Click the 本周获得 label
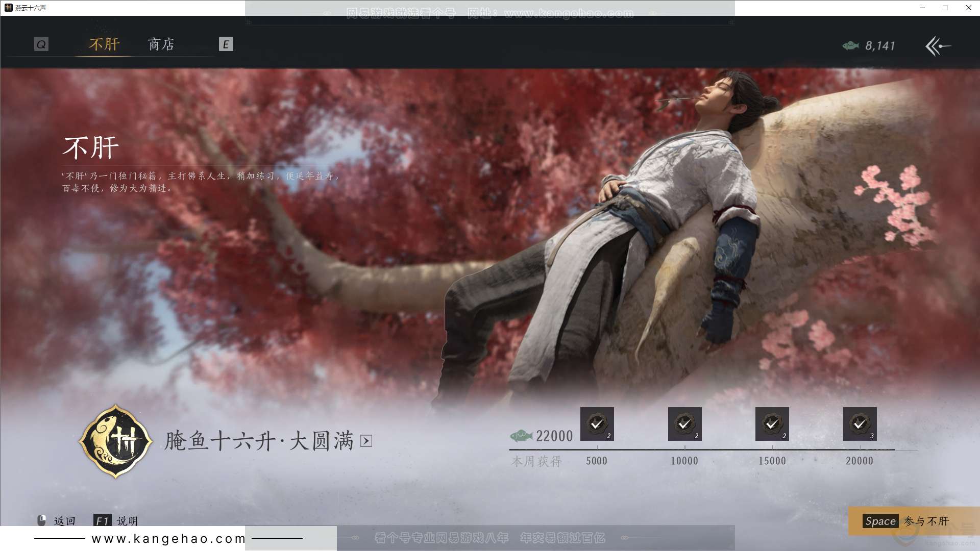 pyautogui.click(x=536, y=461)
